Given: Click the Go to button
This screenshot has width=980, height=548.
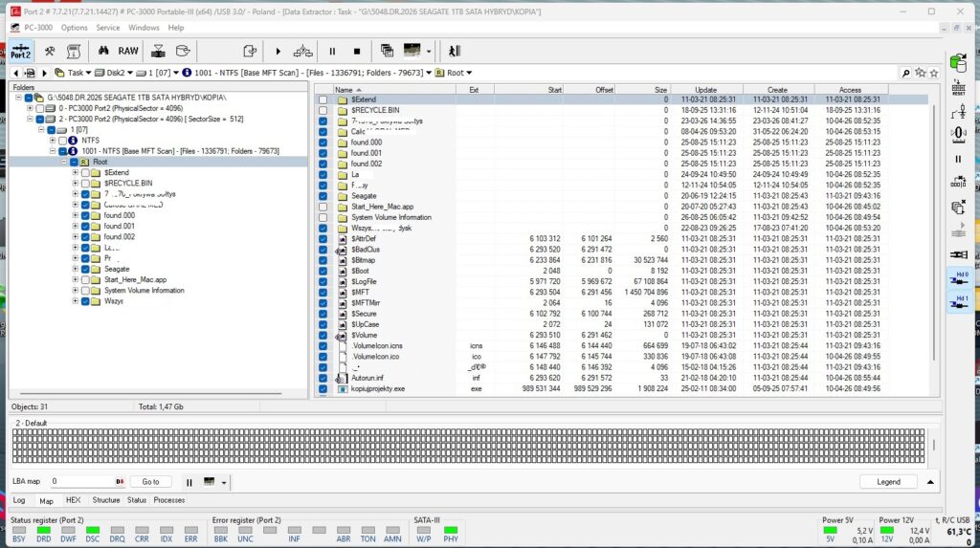Looking at the screenshot, I should click(x=150, y=482).
